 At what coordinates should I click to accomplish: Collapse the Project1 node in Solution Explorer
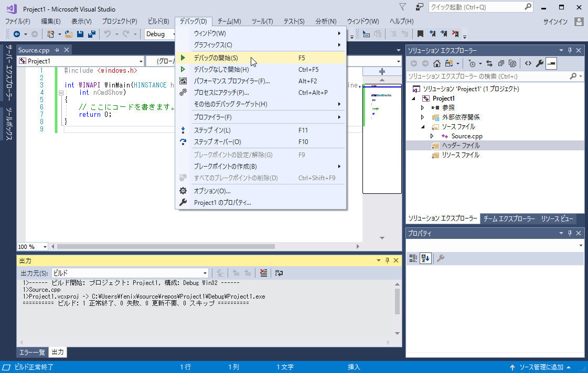click(414, 98)
